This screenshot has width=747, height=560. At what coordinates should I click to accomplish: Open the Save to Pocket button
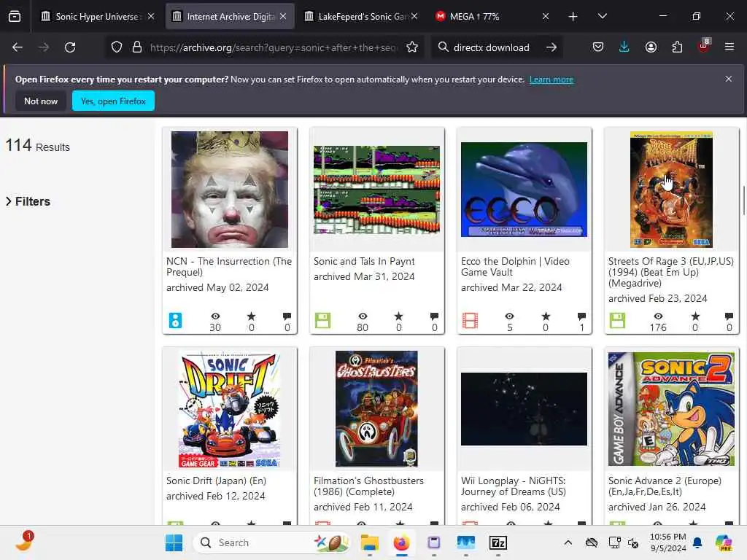pyautogui.click(x=598, y=47)
